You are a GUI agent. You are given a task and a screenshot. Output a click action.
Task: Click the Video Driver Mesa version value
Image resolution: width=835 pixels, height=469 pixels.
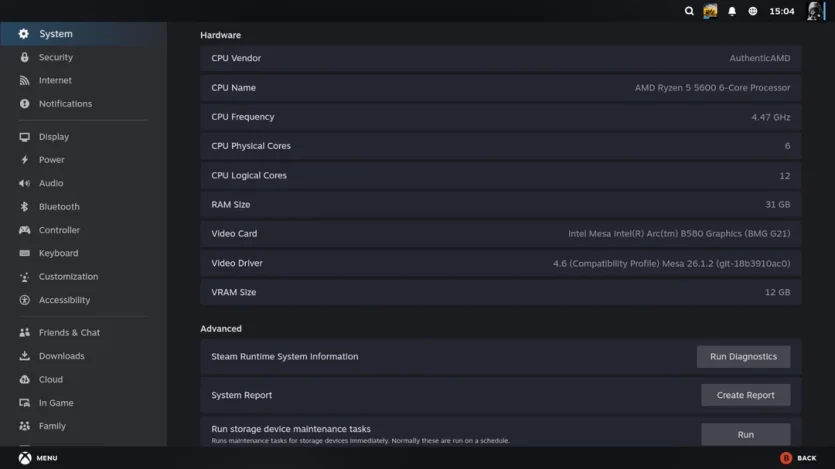tap(672, 263)
